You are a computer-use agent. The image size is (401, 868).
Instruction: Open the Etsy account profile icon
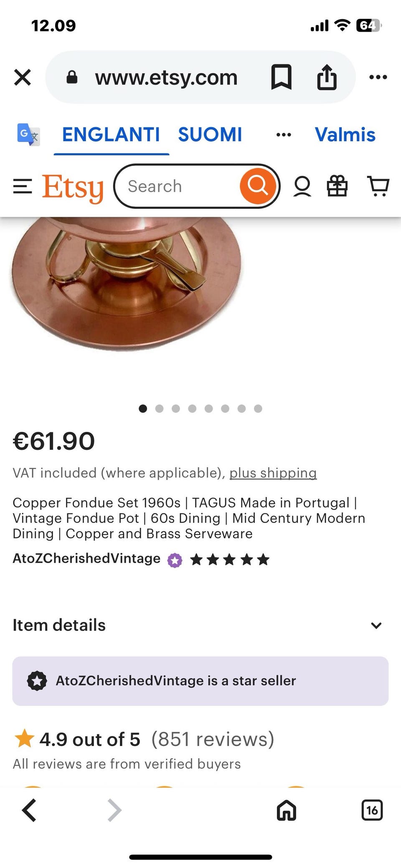[302, 186]
